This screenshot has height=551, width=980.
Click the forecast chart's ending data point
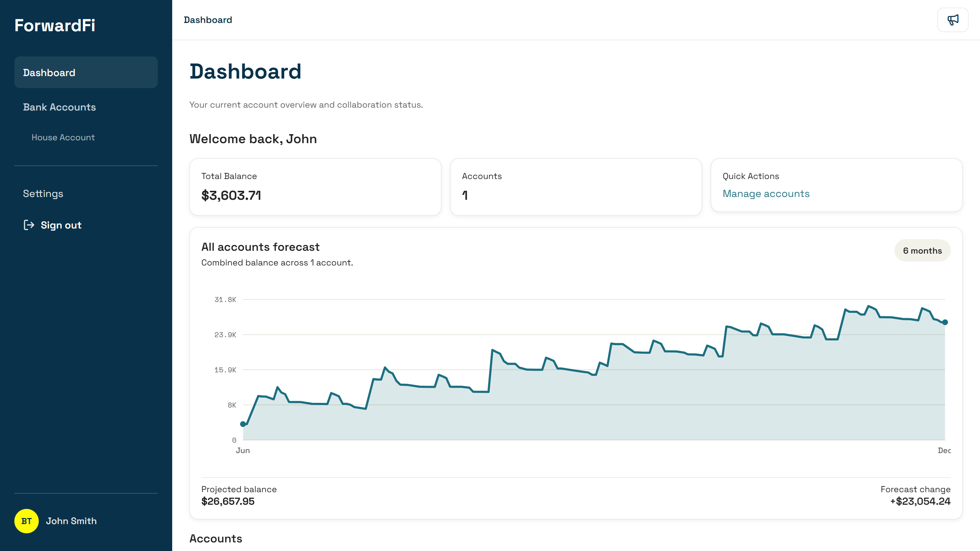pyautogui.click(x=945, y=322)
